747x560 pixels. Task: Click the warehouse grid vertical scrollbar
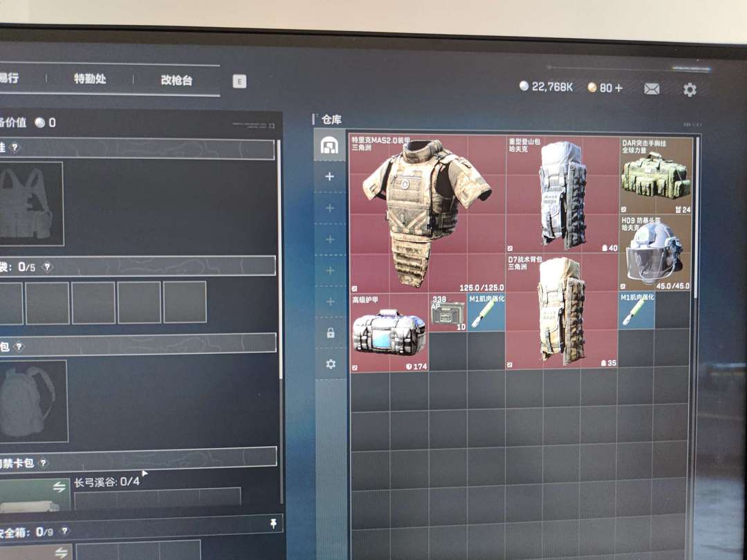point(697,219)
